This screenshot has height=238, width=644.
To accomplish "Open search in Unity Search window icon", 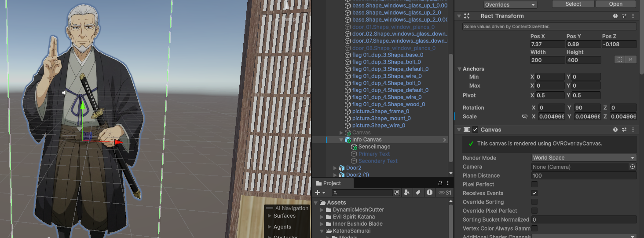I will click(x=396, y=193).
